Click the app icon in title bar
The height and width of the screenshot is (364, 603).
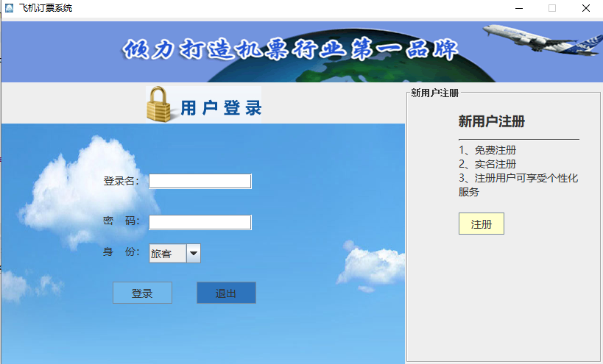9,7
